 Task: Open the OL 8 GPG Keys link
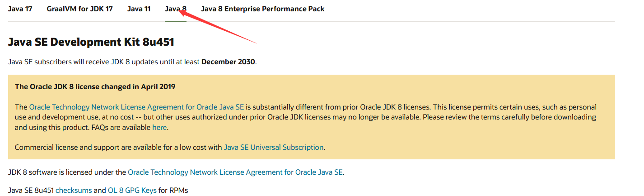[132, 191]
